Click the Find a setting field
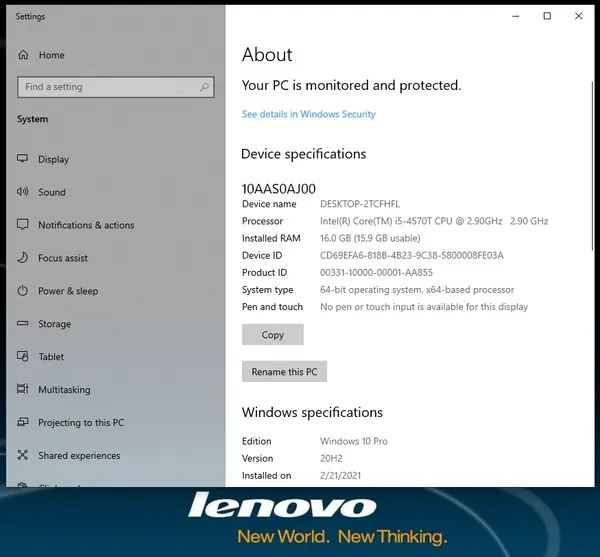600x557 pixels. click(x=116, y=87)
